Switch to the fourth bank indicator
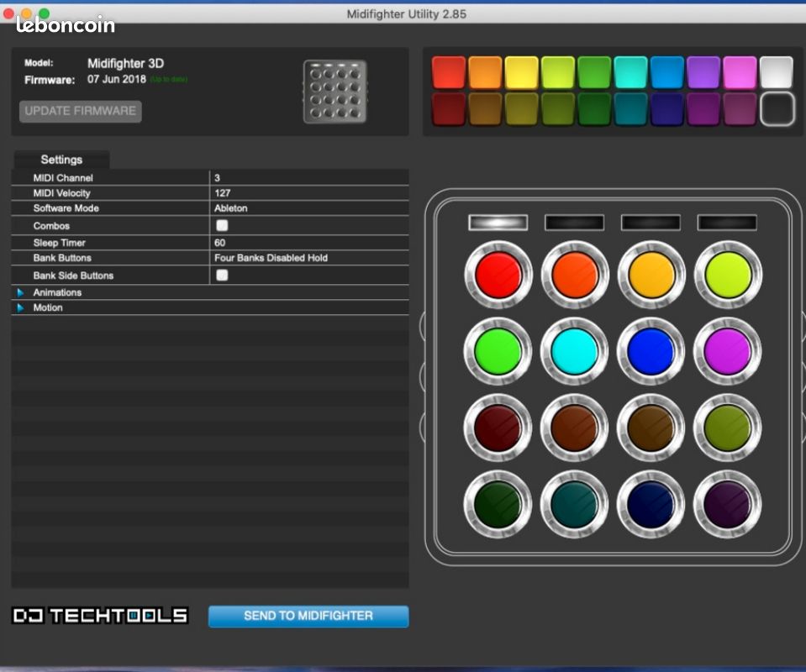 click(x=727, y=223)
